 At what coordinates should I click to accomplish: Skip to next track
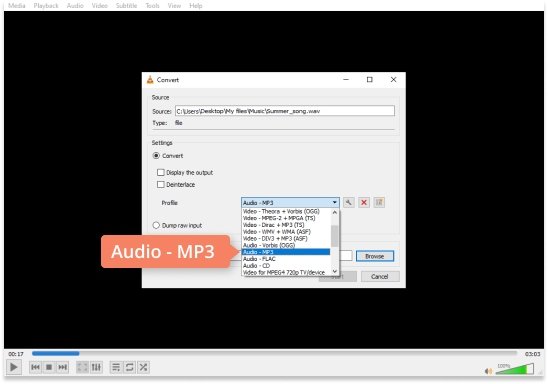click(x=63, y=367)
